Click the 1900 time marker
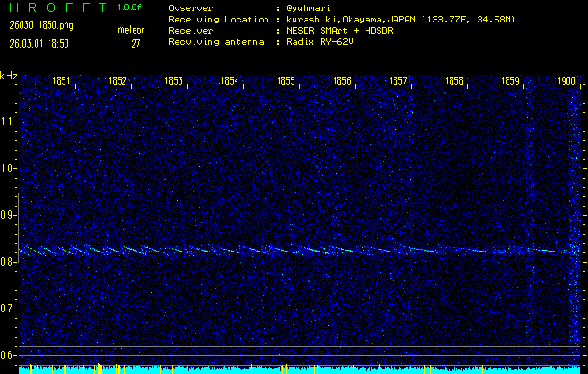The image size is (588, 374). click(566, 81)
